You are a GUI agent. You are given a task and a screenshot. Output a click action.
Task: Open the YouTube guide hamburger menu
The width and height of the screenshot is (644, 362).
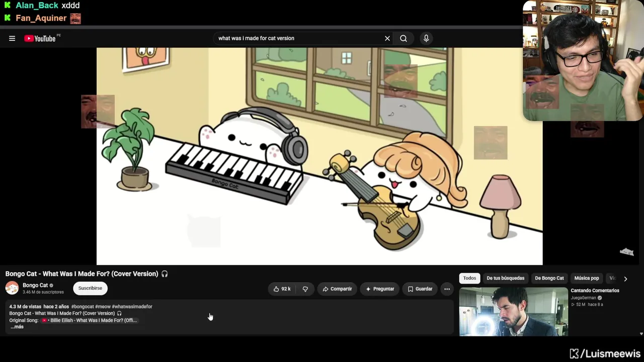click(x=12, y=38)
